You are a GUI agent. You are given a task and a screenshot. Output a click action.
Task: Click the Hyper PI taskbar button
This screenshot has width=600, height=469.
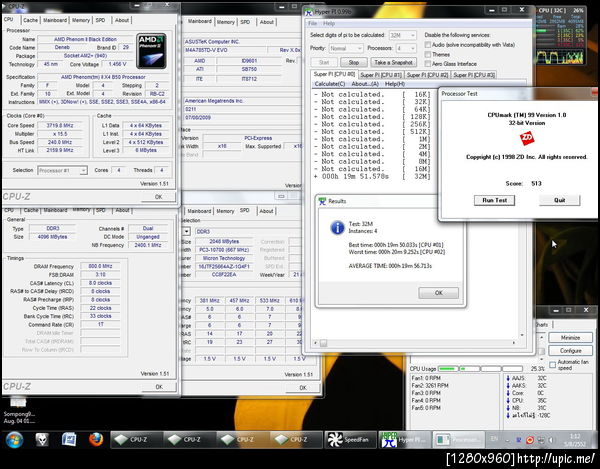coord(404,440)
